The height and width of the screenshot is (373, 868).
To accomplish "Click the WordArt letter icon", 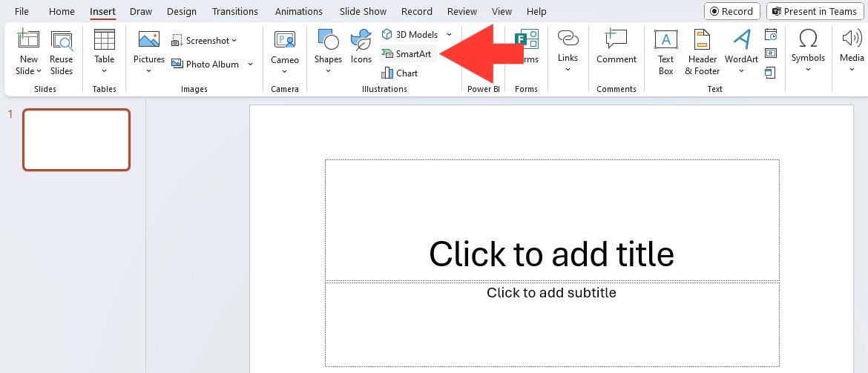I will 741,40.
